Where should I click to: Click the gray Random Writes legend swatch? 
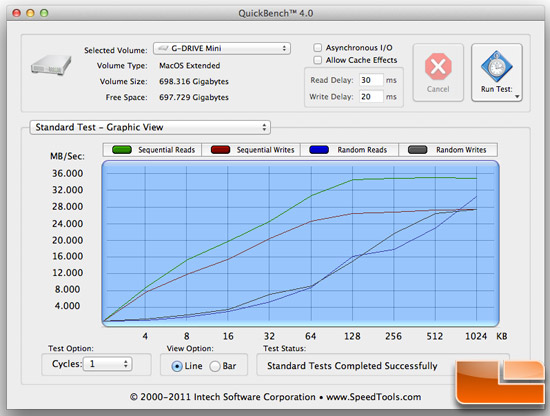coord(417,150)
